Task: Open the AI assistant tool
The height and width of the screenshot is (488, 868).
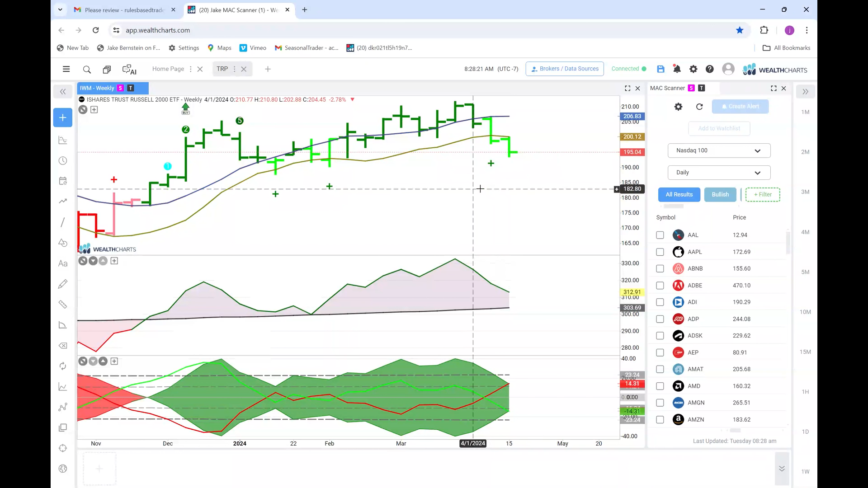Action: [129, 69]
